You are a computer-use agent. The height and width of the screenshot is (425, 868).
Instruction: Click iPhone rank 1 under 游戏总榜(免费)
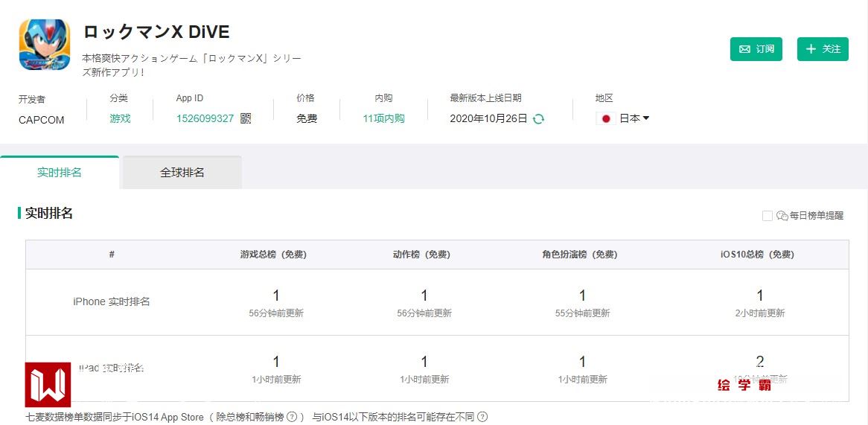(x=276, y=295)
